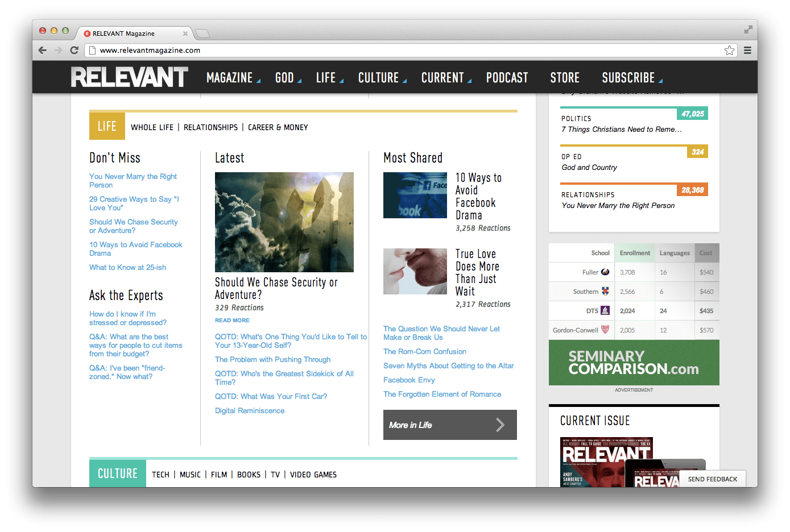Click the True Love kissing thumbnail
This screenshot has height=532, width=790.
(415, 271)
